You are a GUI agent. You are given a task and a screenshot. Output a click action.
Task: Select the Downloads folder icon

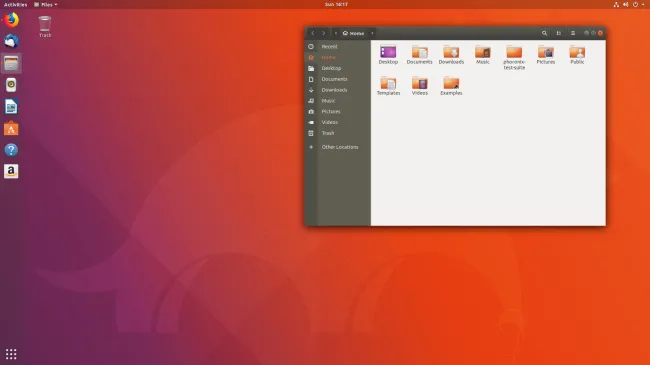(451, 51)
